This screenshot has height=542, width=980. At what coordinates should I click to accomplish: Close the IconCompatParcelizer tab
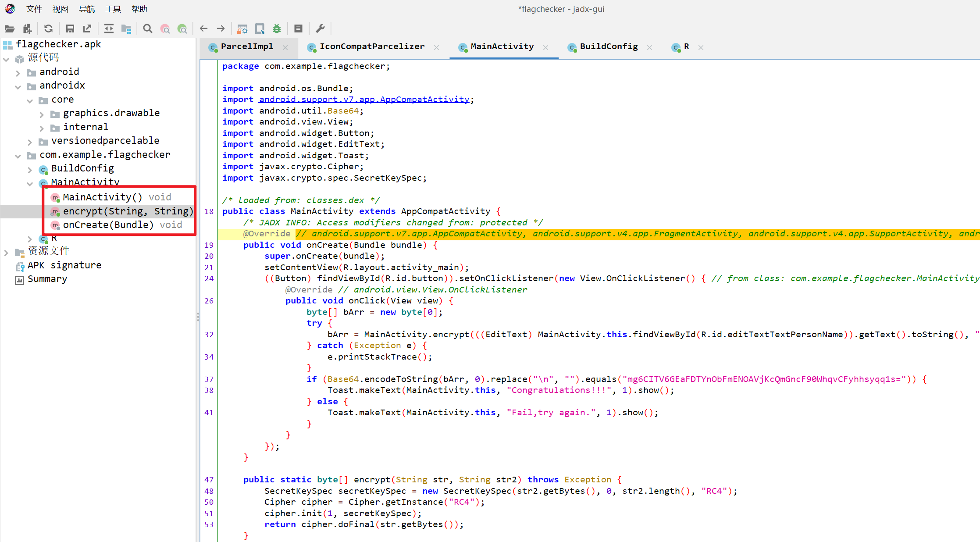click(x=437, y=47)
